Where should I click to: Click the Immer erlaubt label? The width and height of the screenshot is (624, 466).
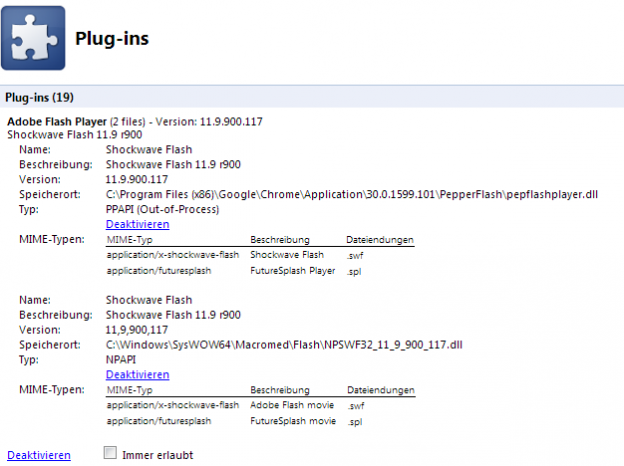158,455
